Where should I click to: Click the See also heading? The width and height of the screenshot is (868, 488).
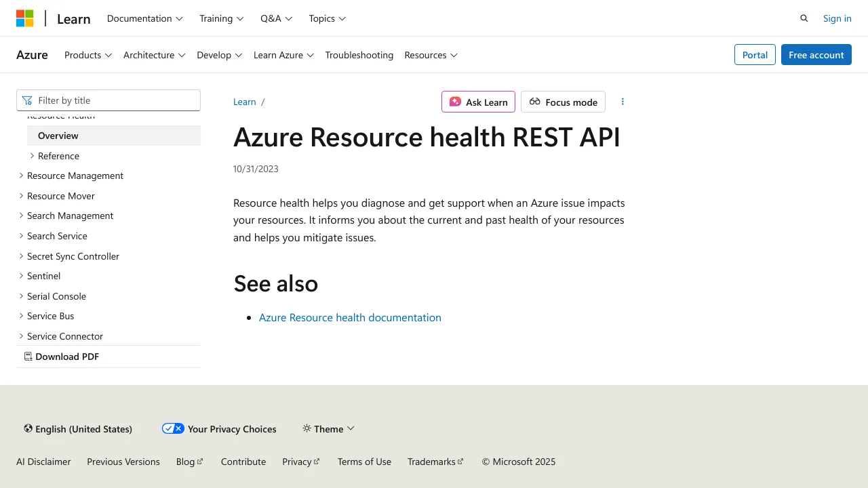coord(275,283)
